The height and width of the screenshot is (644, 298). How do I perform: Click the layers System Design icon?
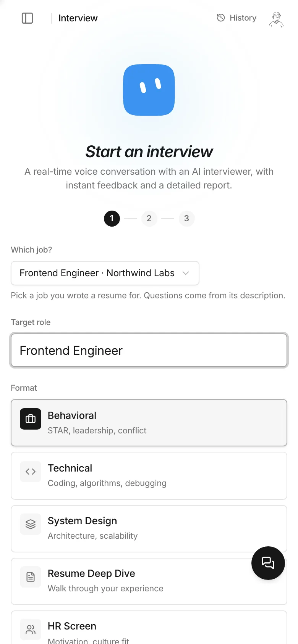31,524
